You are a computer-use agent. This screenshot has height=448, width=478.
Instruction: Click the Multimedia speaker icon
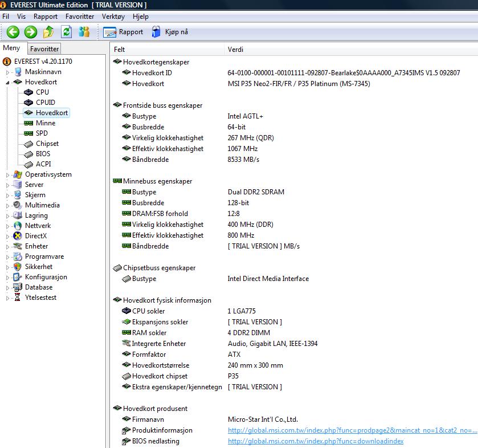point(18,205)
